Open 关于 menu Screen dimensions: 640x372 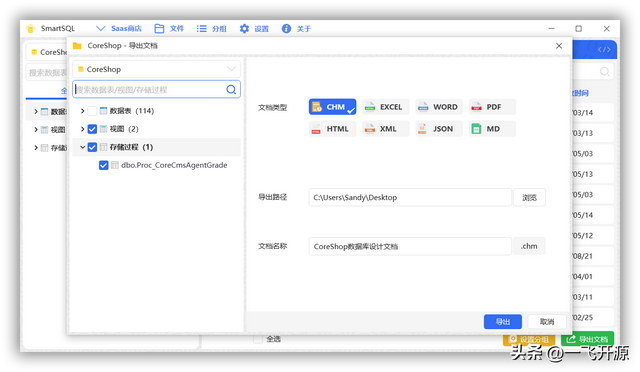(296, 29)
